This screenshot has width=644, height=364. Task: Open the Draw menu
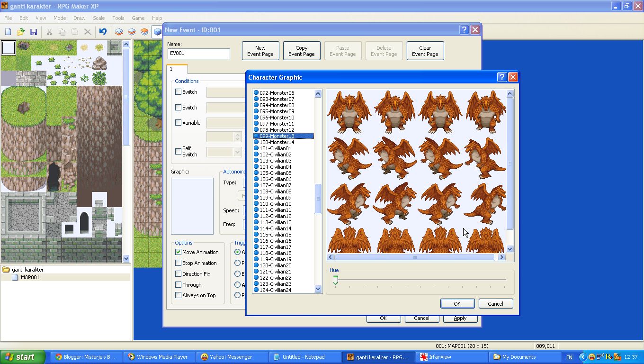click(x=80, y=18)
